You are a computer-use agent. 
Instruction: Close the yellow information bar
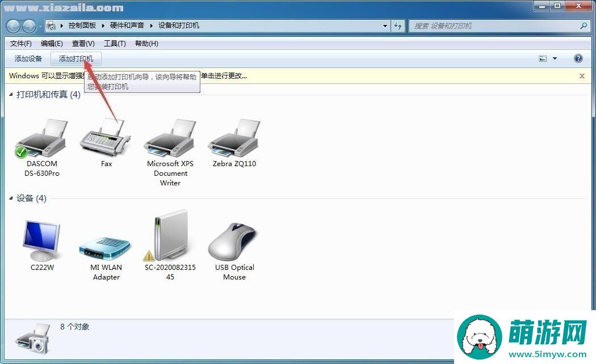[x=582, y=76]
